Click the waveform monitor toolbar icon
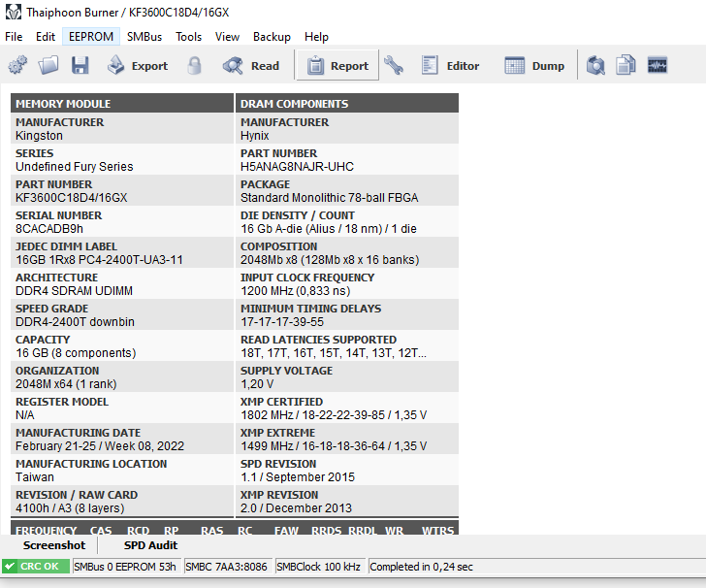The image size is (706, 588). pos(657,65)
